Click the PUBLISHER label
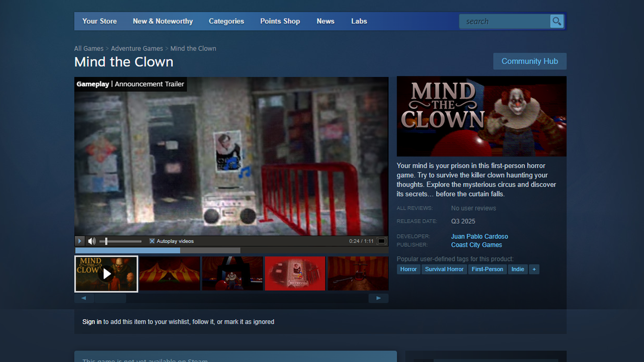Screen dimensions: 644x362 pyautogui.click(x=412, y=245)
